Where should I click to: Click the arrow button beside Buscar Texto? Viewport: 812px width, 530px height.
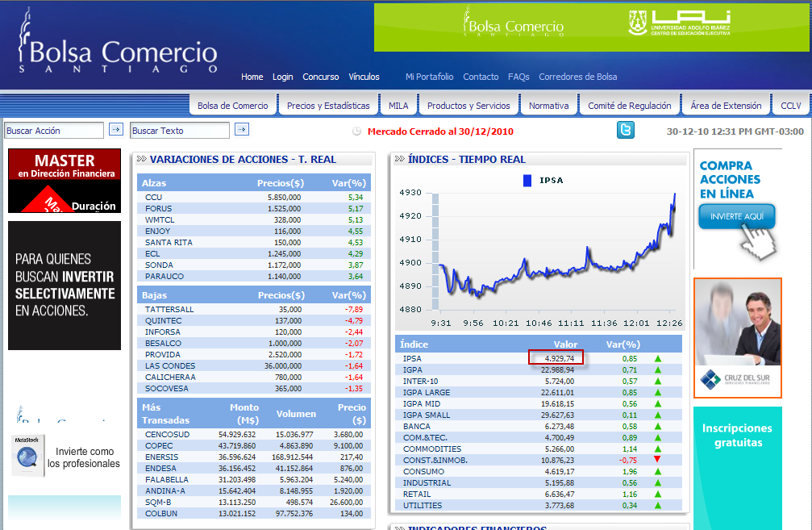tap(242, 129)
